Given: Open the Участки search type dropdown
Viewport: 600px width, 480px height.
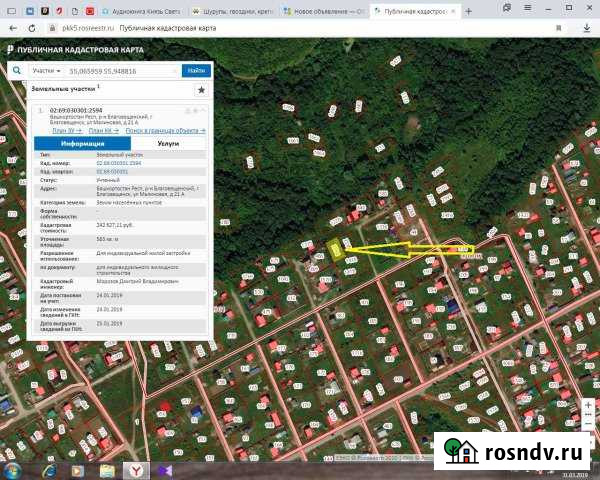Looking at the screenshot, I should point(46,72).
